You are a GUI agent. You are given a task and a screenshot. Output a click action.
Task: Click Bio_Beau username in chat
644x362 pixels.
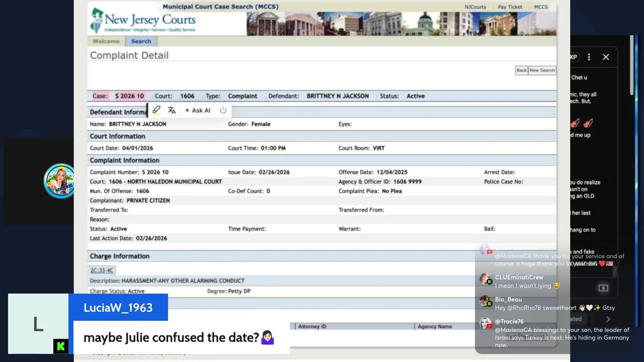[x=508, y=299]
